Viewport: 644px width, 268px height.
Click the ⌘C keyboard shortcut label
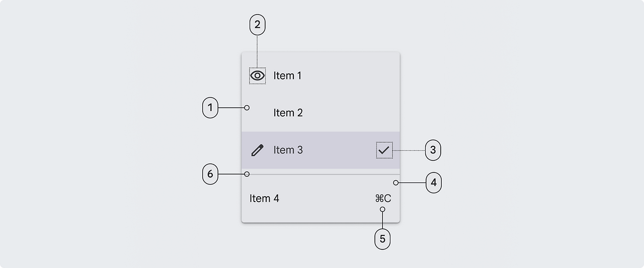[383, 199]
